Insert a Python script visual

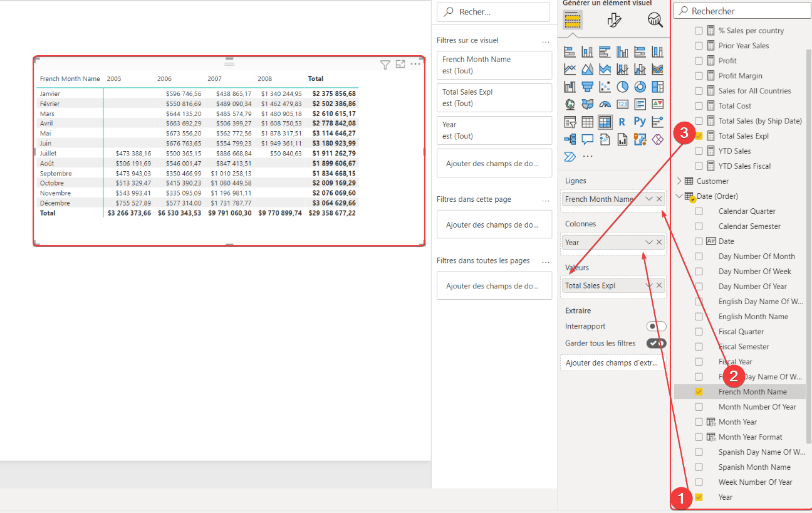(641, 122)
